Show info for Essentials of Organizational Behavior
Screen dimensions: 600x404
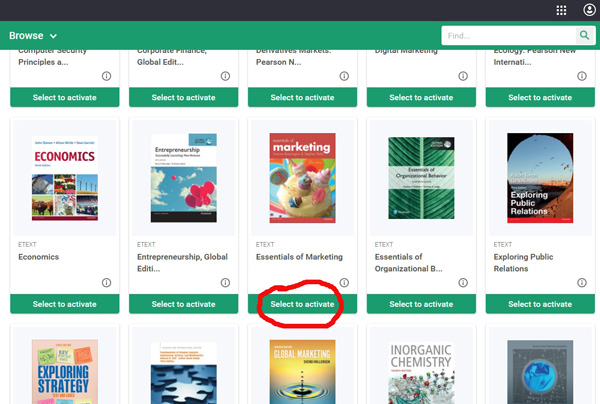tap(463, 283)
